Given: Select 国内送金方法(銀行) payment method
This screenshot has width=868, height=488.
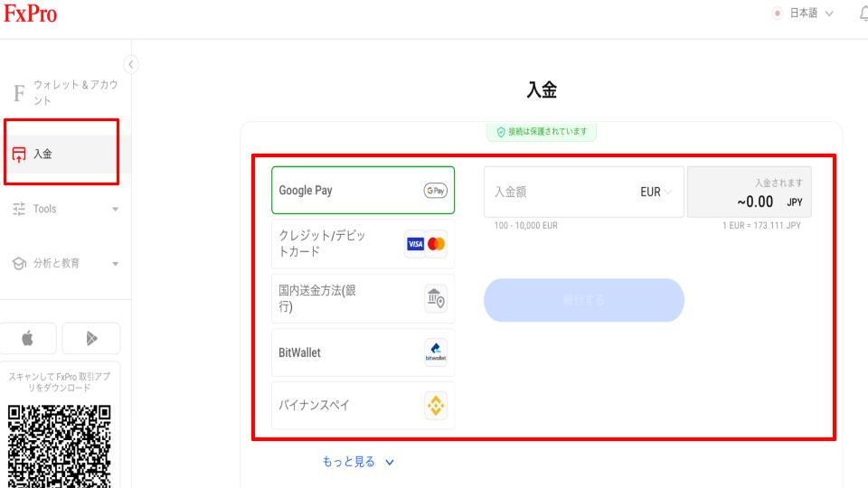Looking at the screenshot, I should pos(363,299).
